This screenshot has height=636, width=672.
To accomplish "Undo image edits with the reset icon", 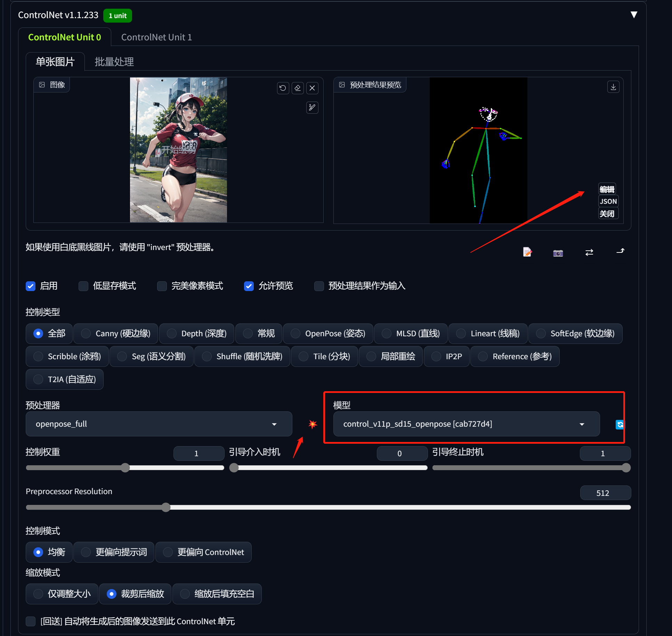I will pyautogui.click(x=283, y=88).
